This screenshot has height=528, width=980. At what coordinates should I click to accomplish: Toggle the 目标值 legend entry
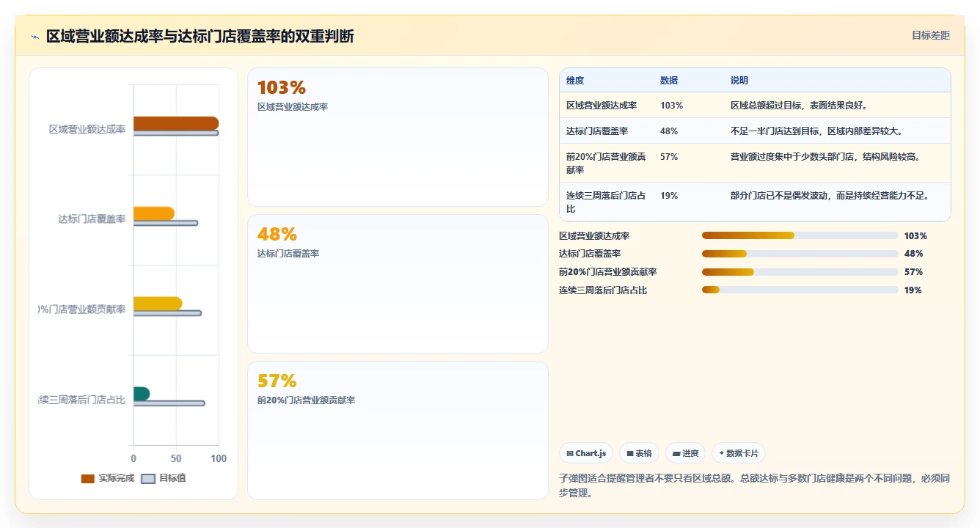click(x=164, y=478)
